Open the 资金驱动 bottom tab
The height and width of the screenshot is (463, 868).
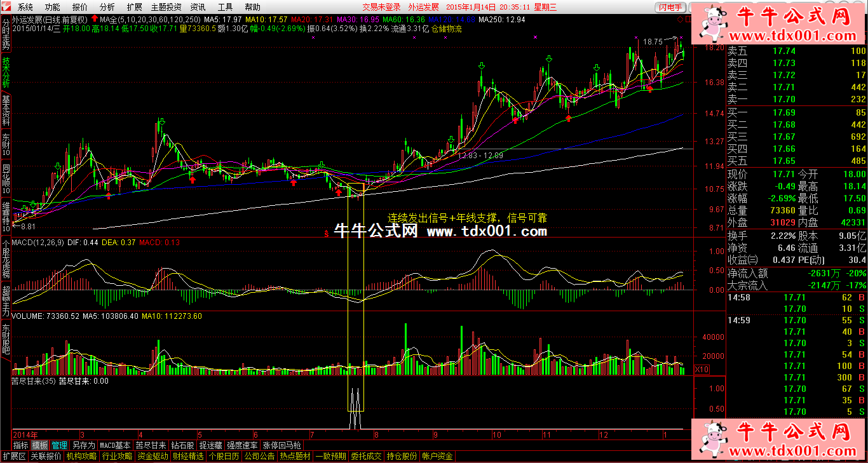point(153,456)
